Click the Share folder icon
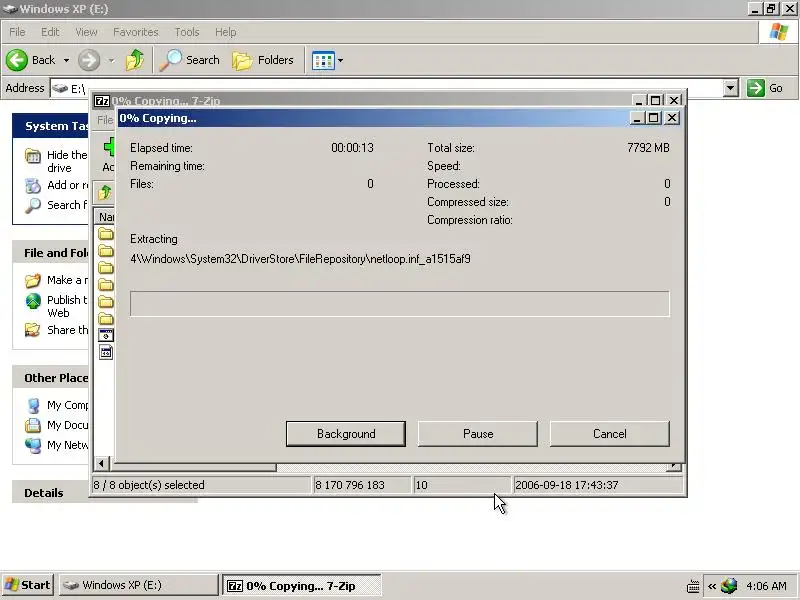The width and height of the screenshot is (800, 600). 33,330
